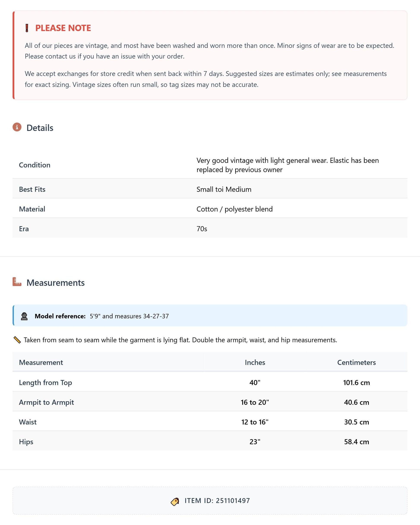Click the red exclamation mark icon

(27, 28)
